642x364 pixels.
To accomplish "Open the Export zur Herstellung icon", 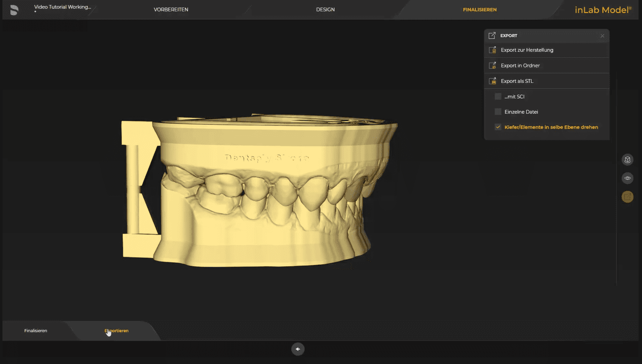I will click(x=492, y=50).
